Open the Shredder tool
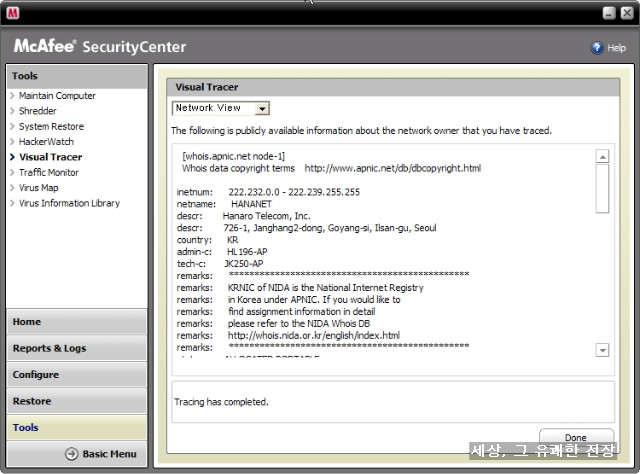Screen dimensions: 640x474 (x=38, y=111)
